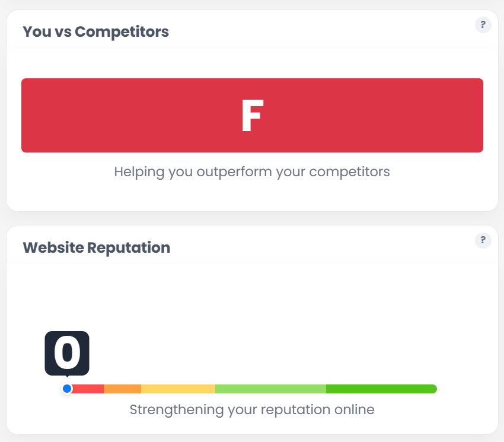Image resolution: width=504 pixels, height=442 pixels.
Task: Select the Website Reputation heading
Action: (x=95, y=247)
